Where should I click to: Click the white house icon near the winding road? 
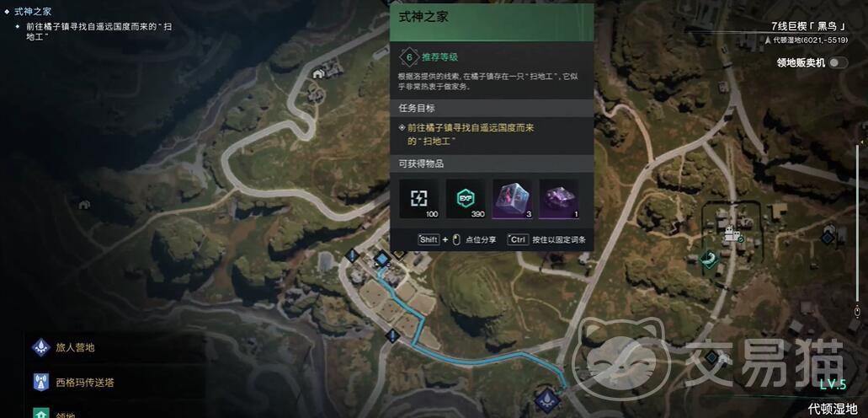317,73
